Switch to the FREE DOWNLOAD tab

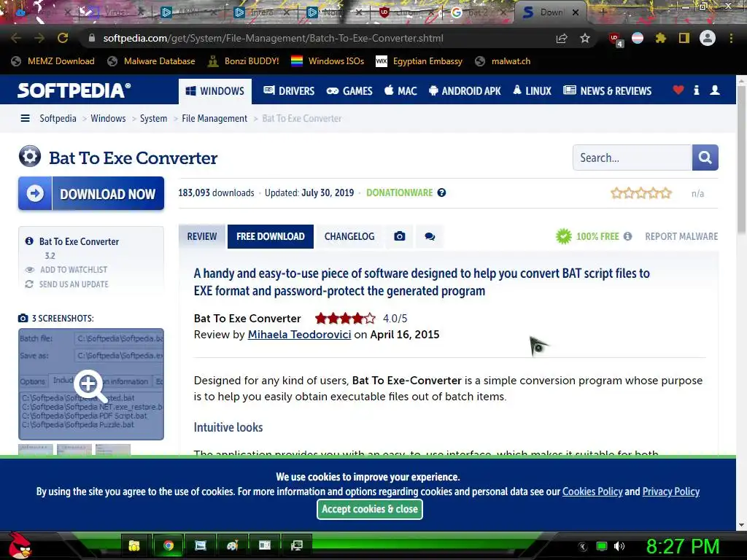(x=270, y=236)
